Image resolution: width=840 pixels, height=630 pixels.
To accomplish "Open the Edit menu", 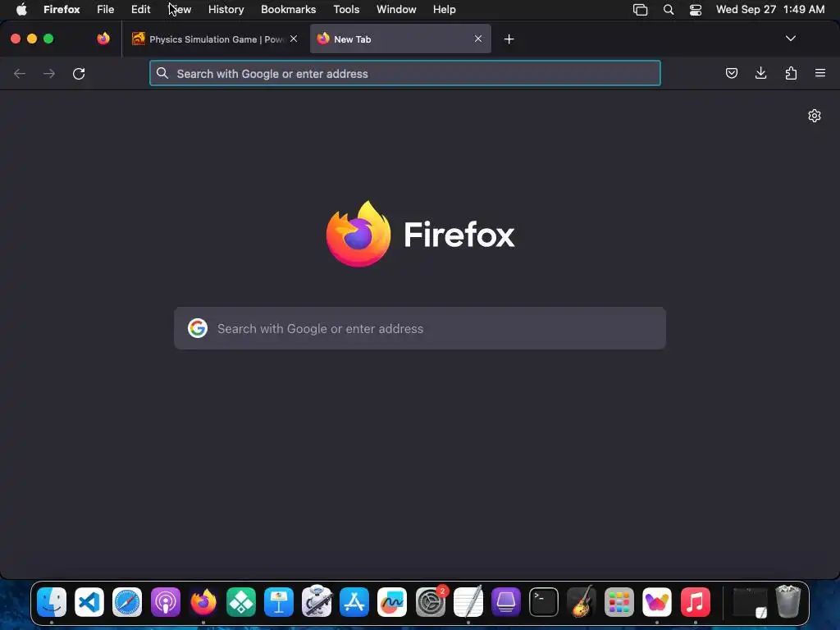I will 141,9.
